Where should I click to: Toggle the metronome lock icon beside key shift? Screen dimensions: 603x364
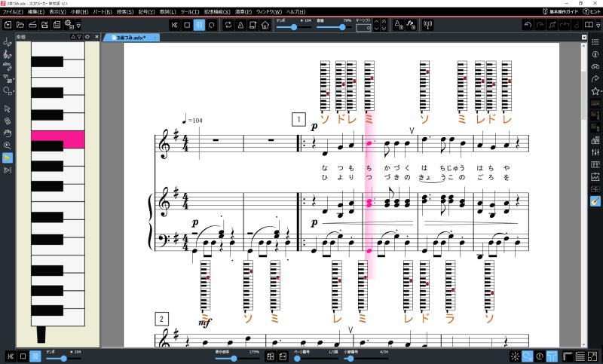pyautogui.click(x=398, y=25)
